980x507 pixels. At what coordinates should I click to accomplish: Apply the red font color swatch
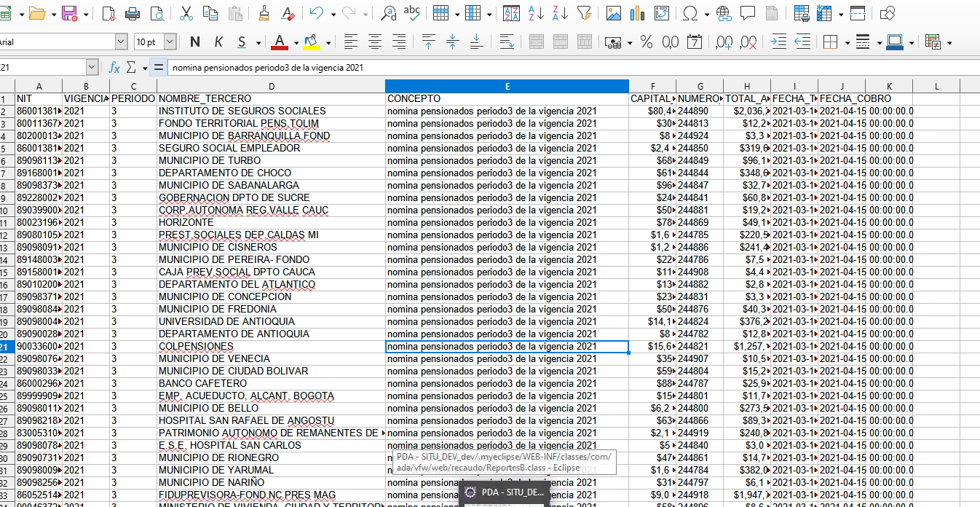[x=280, y=42]
